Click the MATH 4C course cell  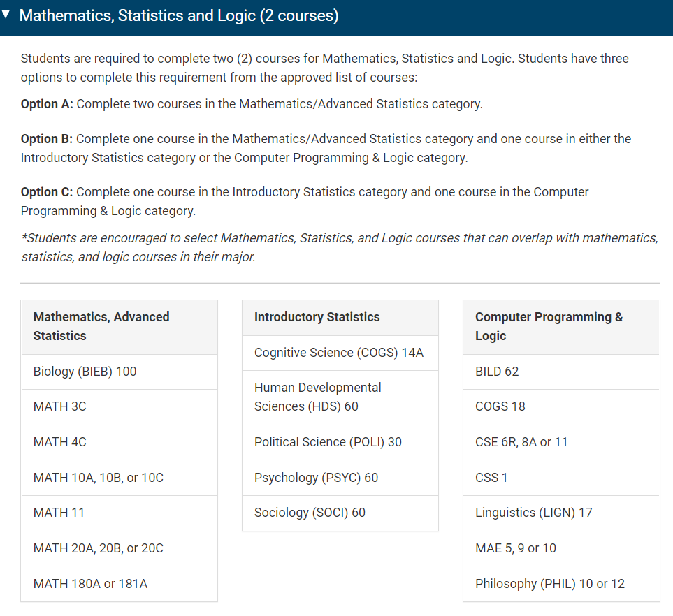120,442
